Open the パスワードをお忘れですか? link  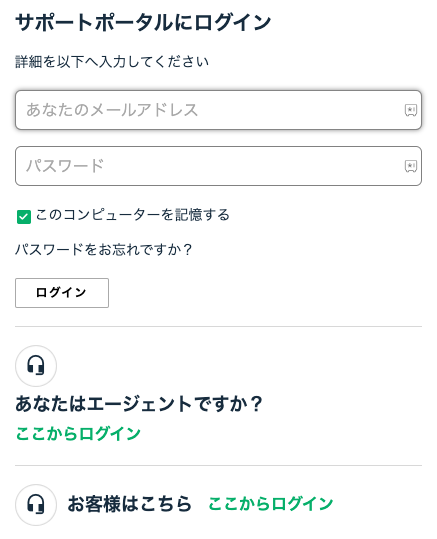click(103, 249)
